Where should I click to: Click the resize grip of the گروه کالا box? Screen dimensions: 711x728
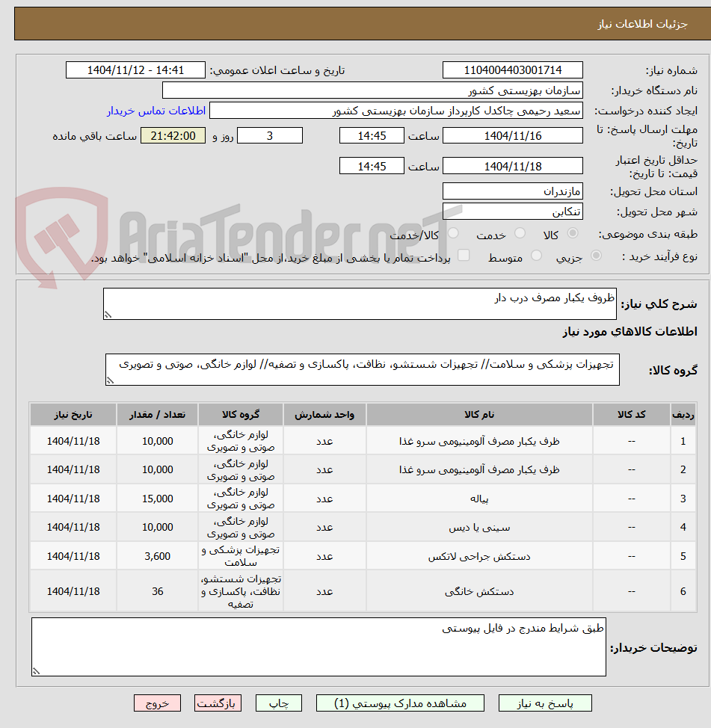[110, 380]
